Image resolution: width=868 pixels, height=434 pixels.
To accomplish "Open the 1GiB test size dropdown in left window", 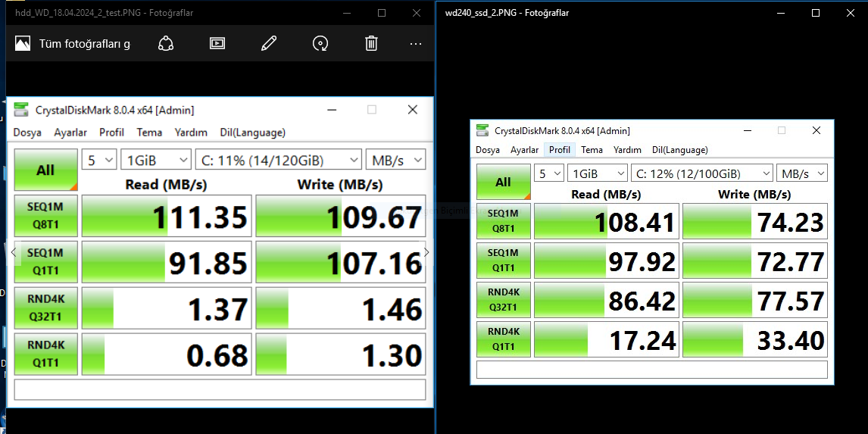I will coord(156,161).
